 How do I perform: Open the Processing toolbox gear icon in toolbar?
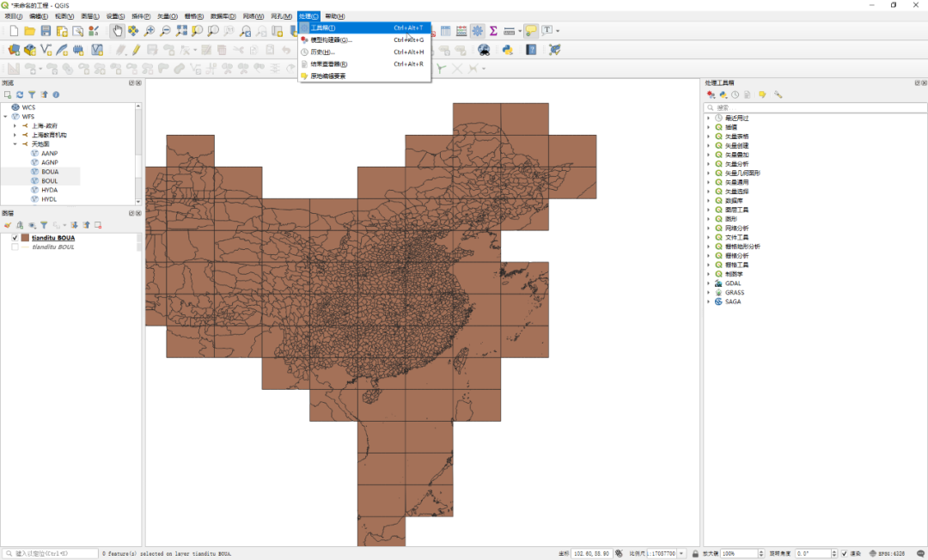click(x=477, y=31)
